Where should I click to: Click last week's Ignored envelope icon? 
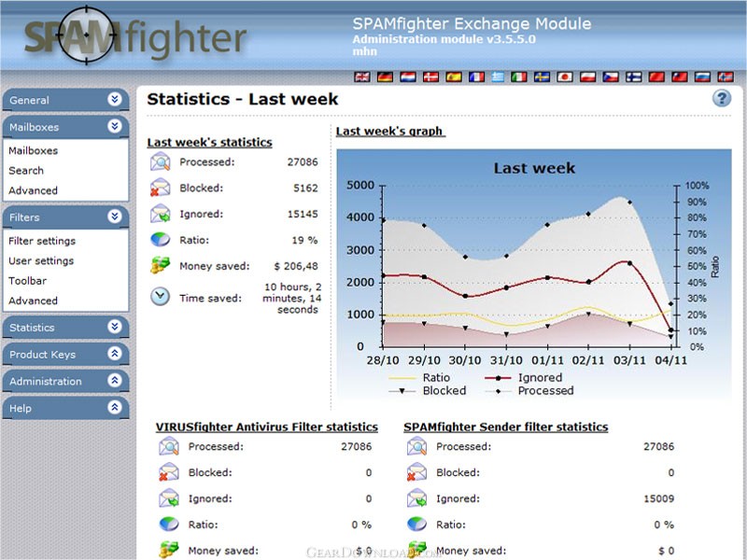point(160,214)
